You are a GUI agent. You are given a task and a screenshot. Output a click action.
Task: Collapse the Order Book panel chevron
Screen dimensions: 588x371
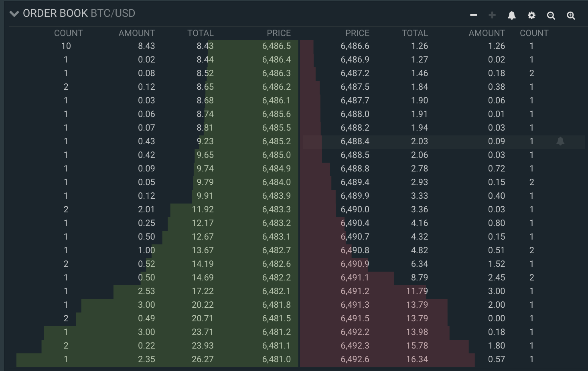tap(14, 14)
